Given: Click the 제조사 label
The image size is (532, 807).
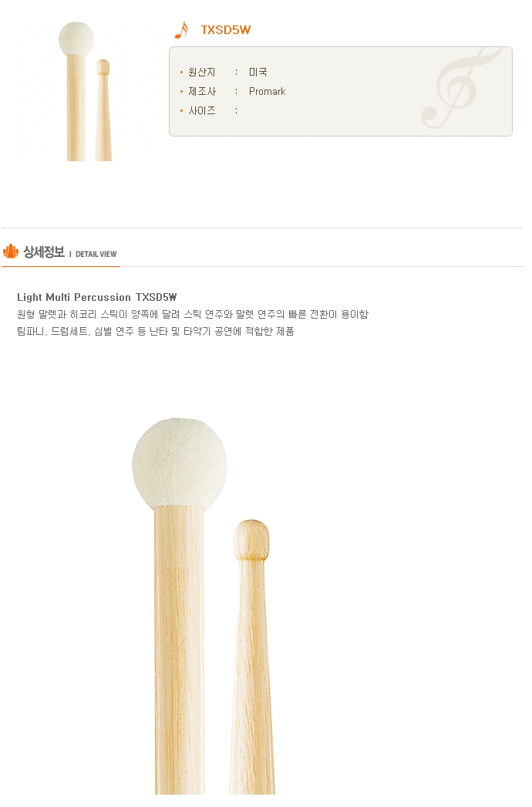Looking at the screenshot, I should 202,92.
